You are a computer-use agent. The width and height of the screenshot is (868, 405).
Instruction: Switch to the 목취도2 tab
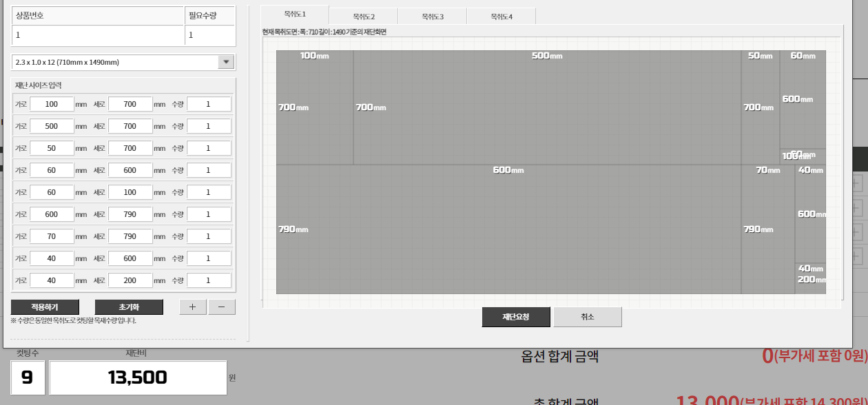pyautogui.click(x=364, y=16)
